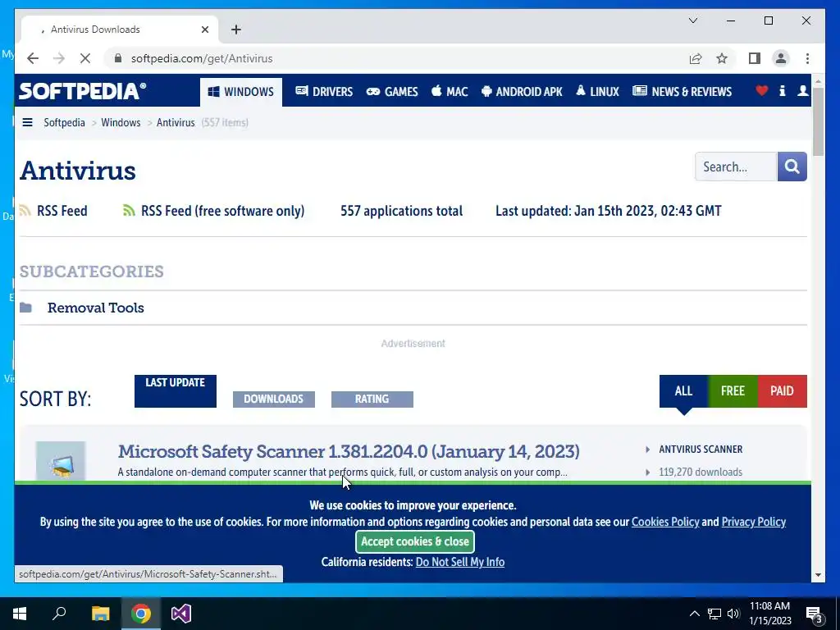The width and height of the screenshot is (840, 630).
Task: Show hidden tray icons chevron
Action: [694, 614]
